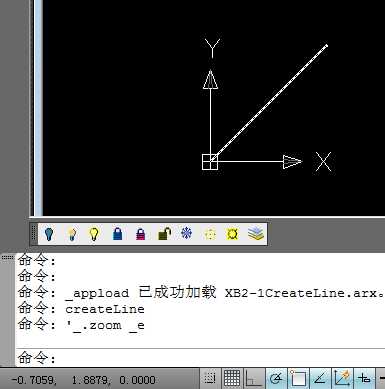Toggle Polar Tracking in the status bar
The width and height of the screenshot is (385, 389).
coord(276,378)
